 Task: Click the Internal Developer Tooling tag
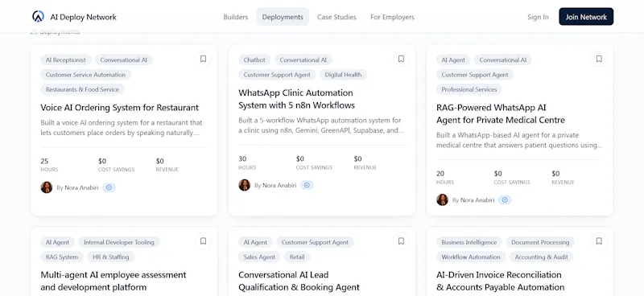pyautogui.click(x=119, y=242)
